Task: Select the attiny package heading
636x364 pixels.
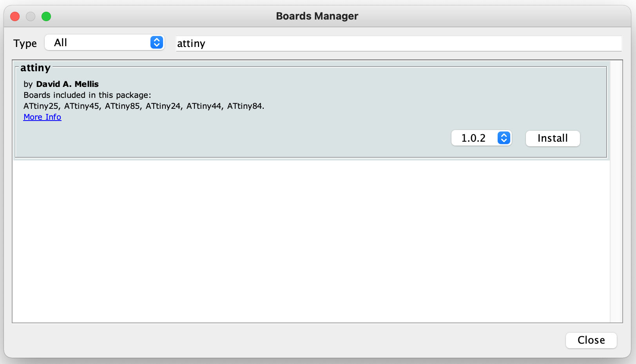Action: tap(35, 68)
